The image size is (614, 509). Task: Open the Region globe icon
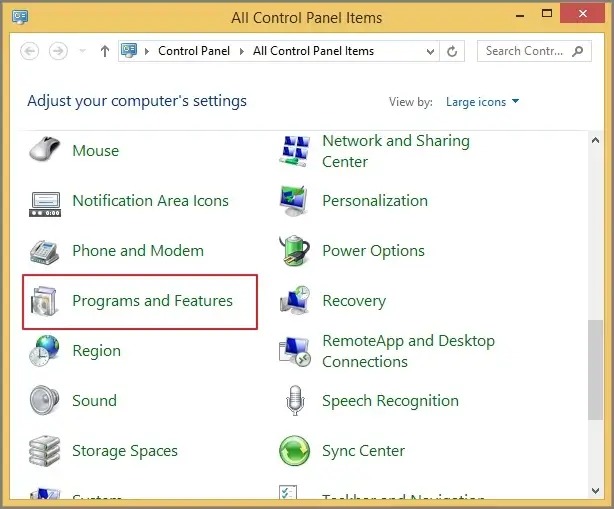[x=44, y=351]
